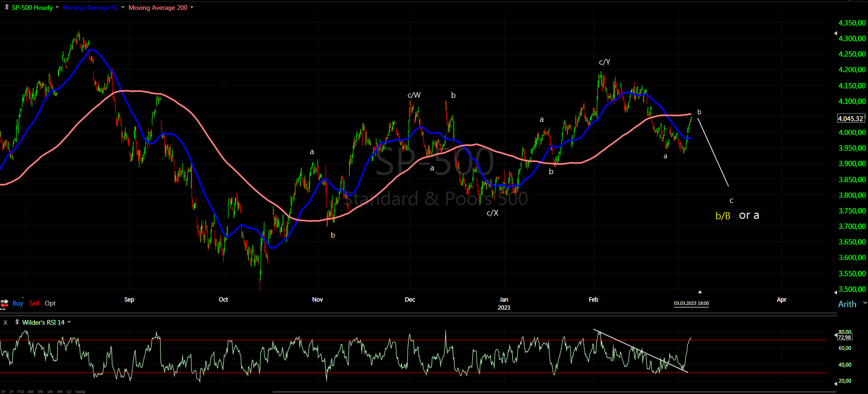Viewport: 868px width, 394px height.
Task: Click the Moving Average 50 label
Action: coord(91,7)
